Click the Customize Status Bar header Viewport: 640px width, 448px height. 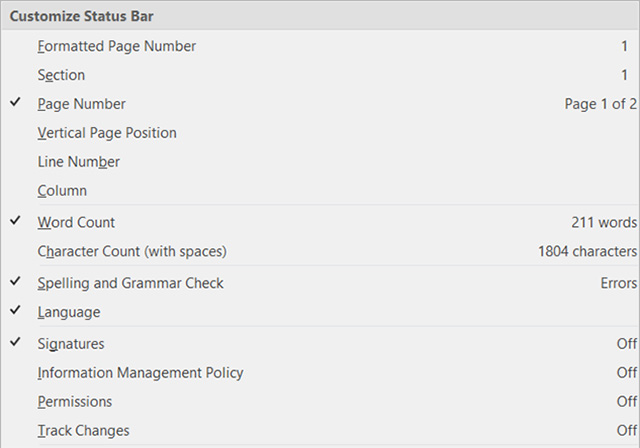coord(82,17)
